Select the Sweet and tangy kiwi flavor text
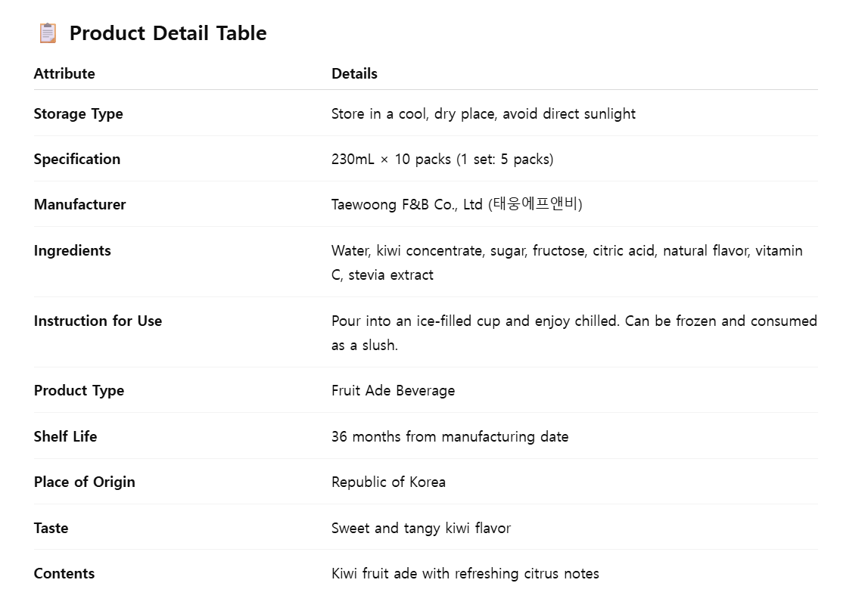The height and width of the screenshot is (614, 868). pyautogui.click(x=421, y=528)
